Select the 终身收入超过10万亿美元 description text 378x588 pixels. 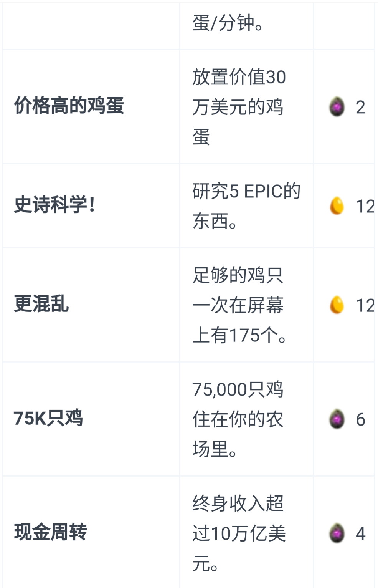(239, 533)
